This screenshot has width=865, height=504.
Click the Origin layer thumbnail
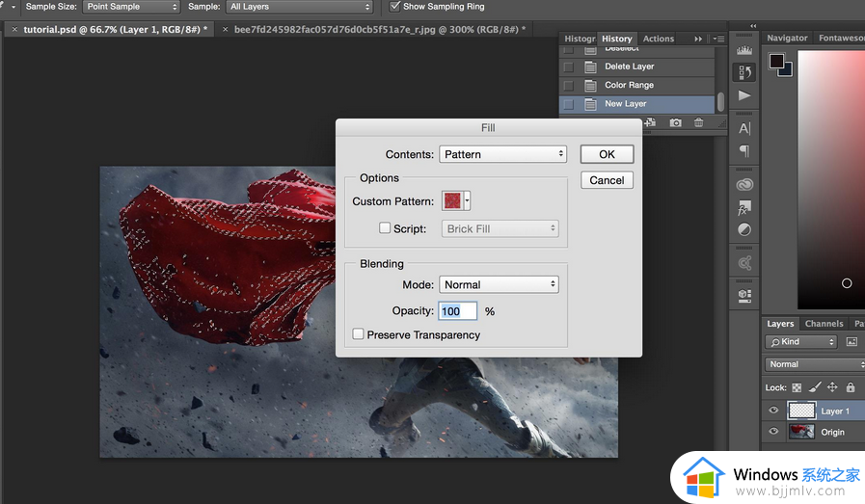[x=801, y=432]
